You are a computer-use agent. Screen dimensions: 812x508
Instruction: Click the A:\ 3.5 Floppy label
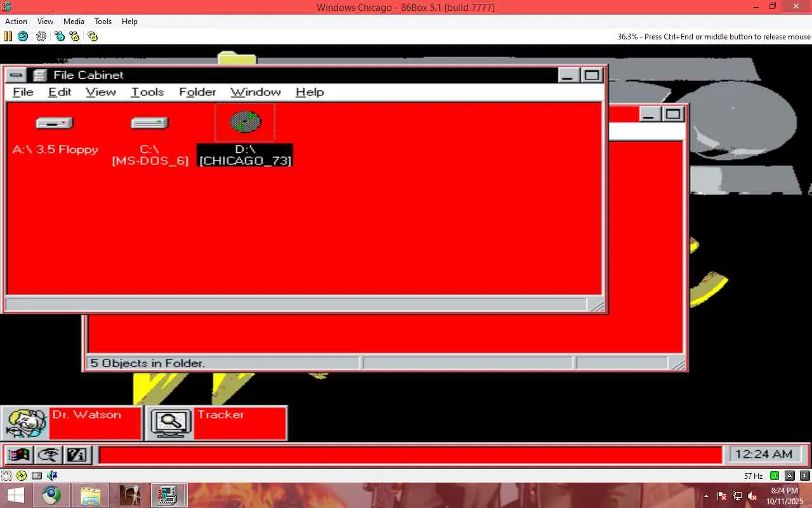pyautogui.click(x=55, y=150)
